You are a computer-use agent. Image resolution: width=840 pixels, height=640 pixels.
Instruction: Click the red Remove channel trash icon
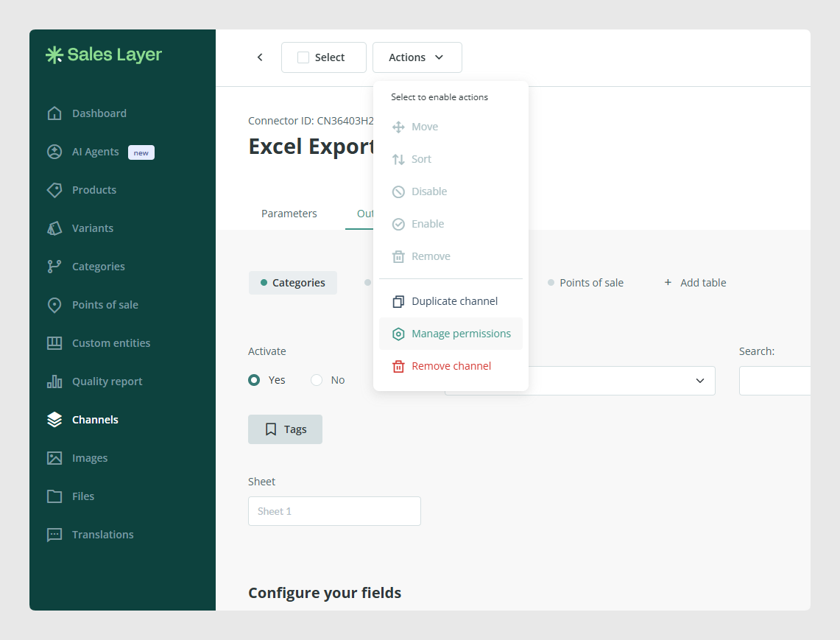pos(398,367)
